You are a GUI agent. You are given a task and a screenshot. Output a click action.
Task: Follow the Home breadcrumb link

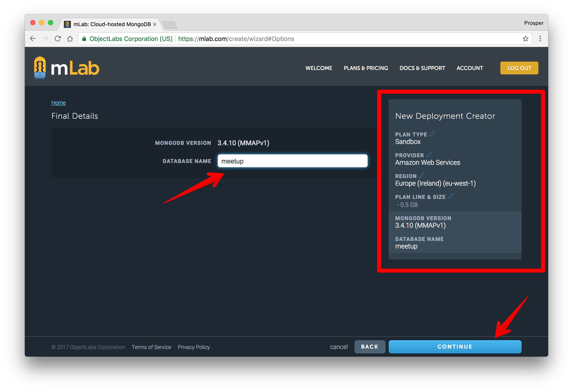click(x=58, y=103)
